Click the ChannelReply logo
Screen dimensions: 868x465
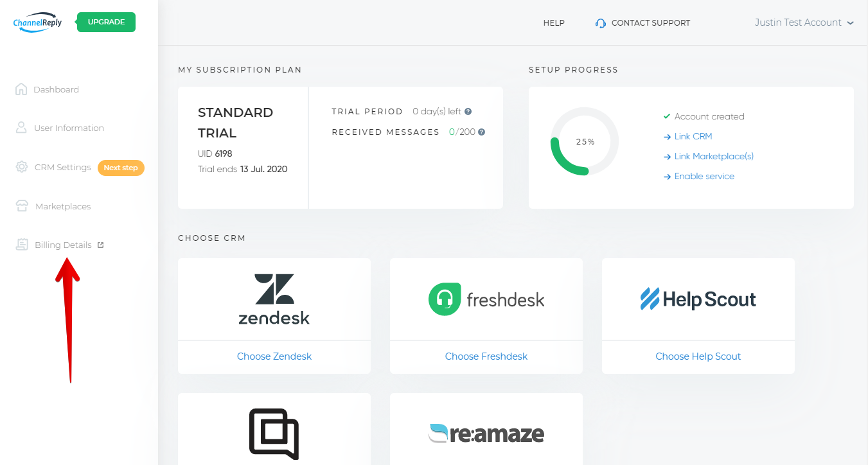[37, 22]
